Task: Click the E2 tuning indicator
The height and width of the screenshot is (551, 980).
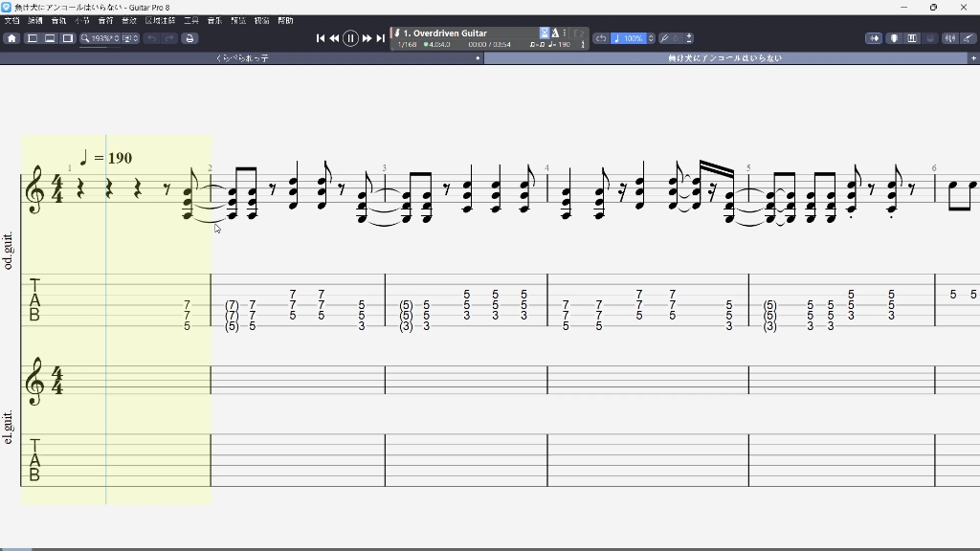Action: click(579, 33)
